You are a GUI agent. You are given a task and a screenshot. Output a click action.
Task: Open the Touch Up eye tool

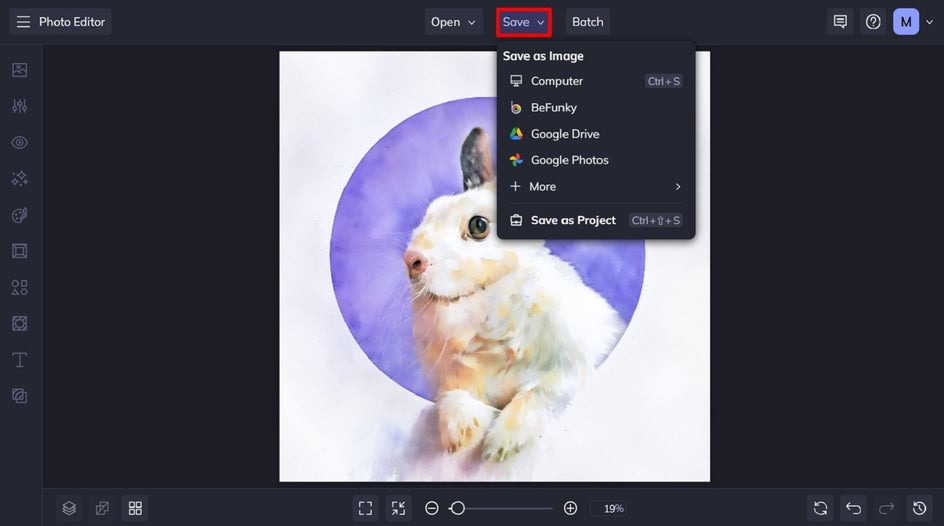click(19, 143)
